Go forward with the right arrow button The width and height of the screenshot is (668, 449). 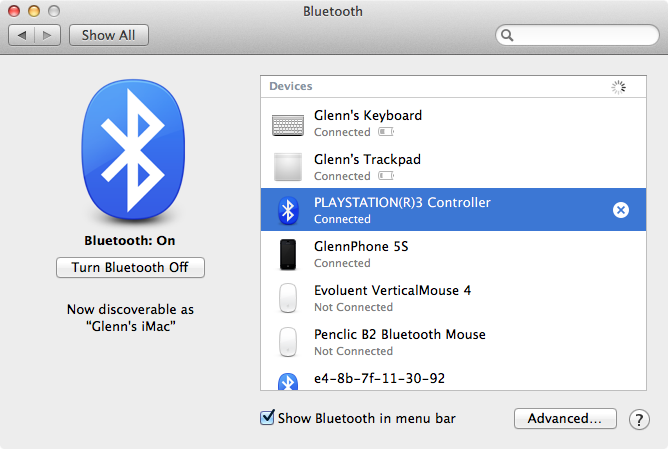47,35
